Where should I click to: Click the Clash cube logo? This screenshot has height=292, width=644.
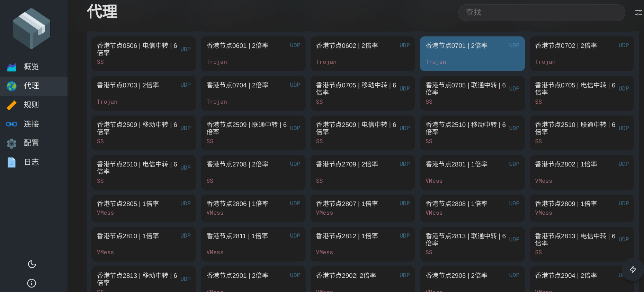tap(31, 28)
